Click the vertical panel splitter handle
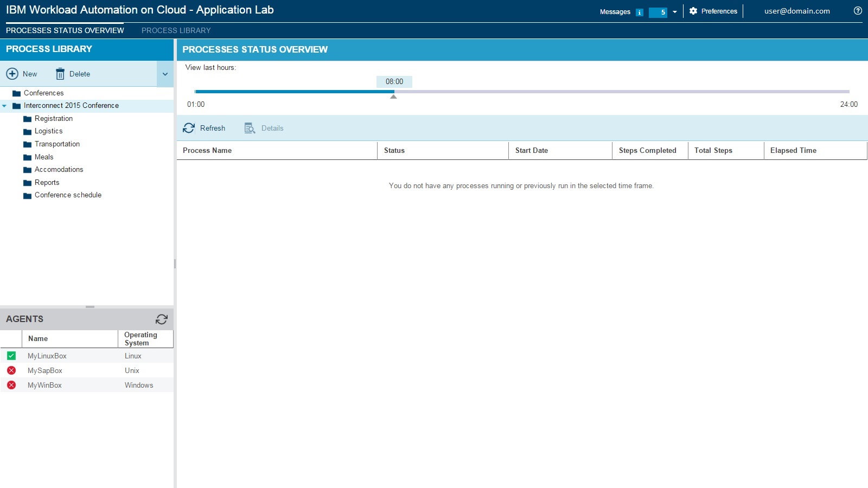868x488 pixels. [x=175, y=264]
